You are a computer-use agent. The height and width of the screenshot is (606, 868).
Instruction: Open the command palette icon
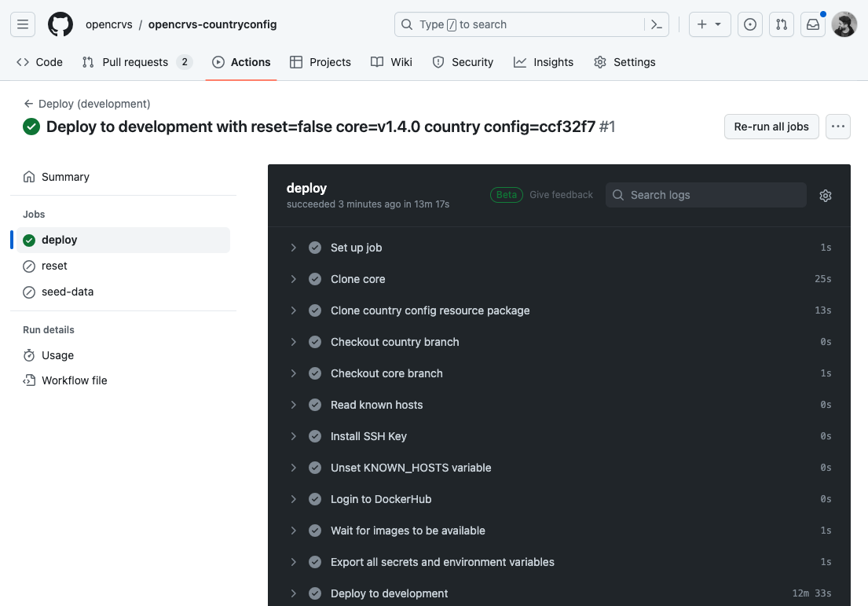point(657,24)
